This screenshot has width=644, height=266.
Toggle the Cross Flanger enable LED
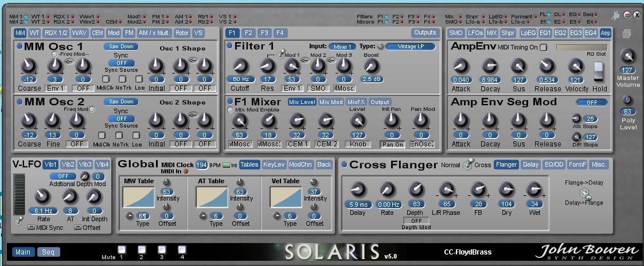344,165
